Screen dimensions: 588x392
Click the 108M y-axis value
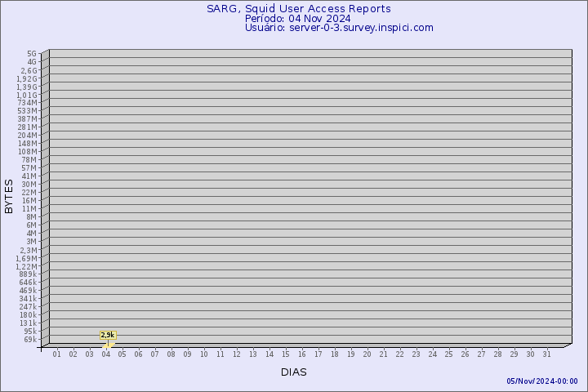(x=28, y=152)
